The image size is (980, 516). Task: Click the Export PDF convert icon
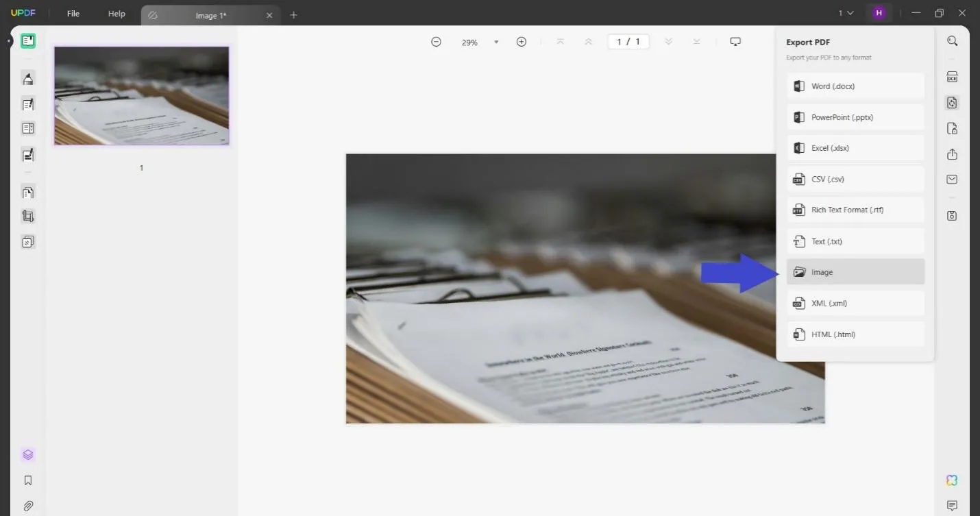tap(952, 103)
